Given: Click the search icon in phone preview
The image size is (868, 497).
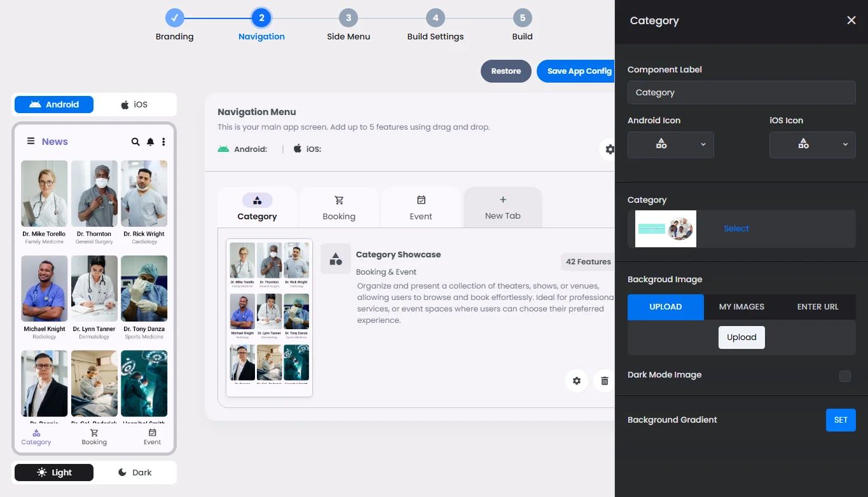Looking at the screenshot, I should (135, 142).
